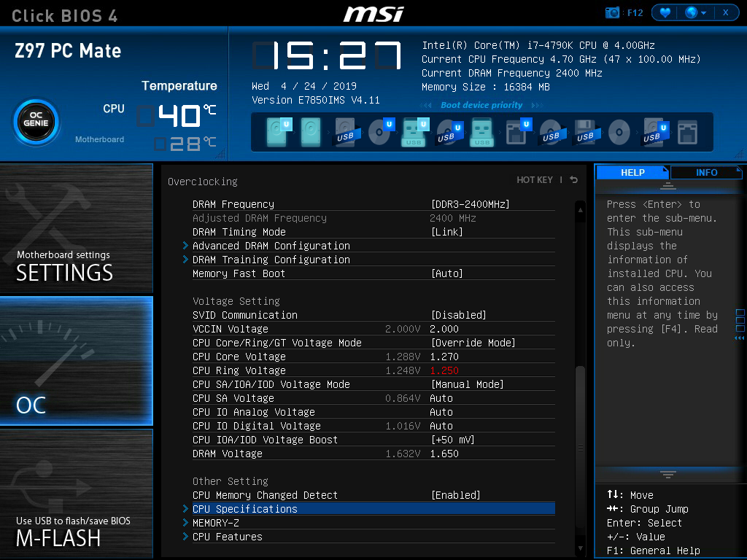
Task: Open the OC overclocking panel
Action: pyautogui.click(x=76, y=360)
